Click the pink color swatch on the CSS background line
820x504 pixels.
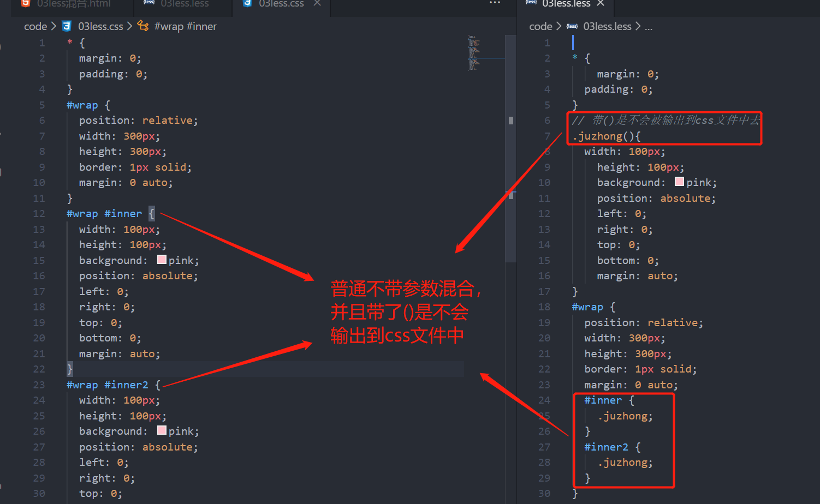coord(161,260)
